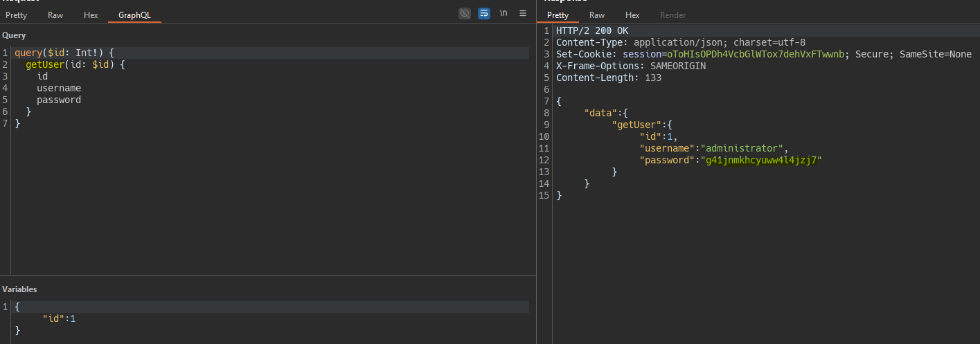Viewport: 980px width, 344px height.
Task: Switch to the Request Raw tab
Action: 55,15
